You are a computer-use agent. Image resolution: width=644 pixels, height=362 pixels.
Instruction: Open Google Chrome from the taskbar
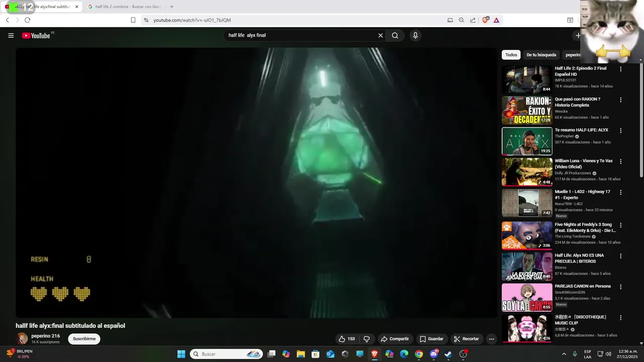point(419,354)
